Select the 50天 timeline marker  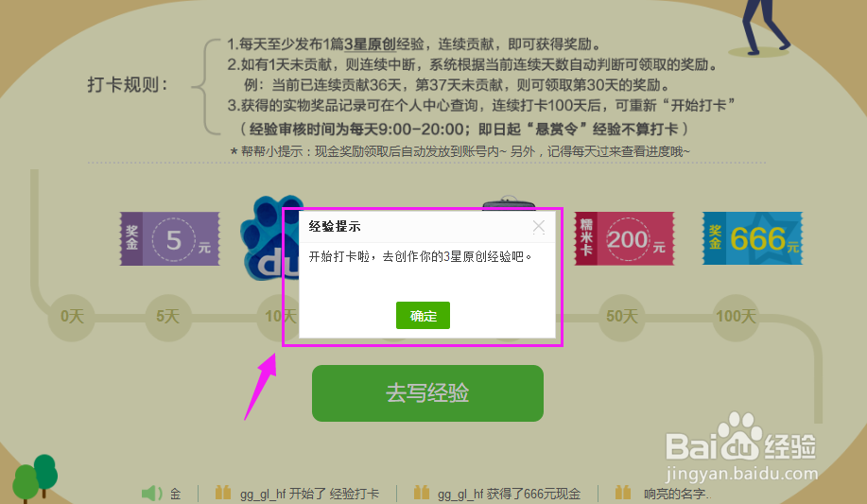pyautogui.click(x=622, y=317)
